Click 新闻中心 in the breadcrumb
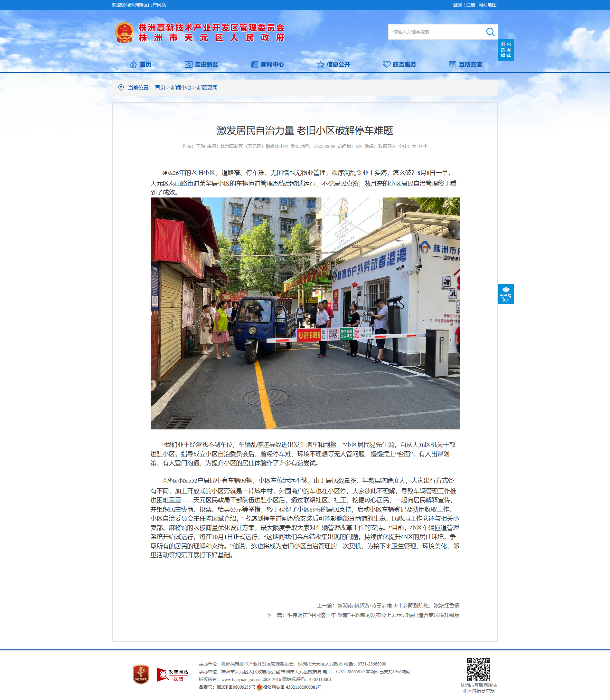Viewport: 610px width, 700px height. [181, 88]
